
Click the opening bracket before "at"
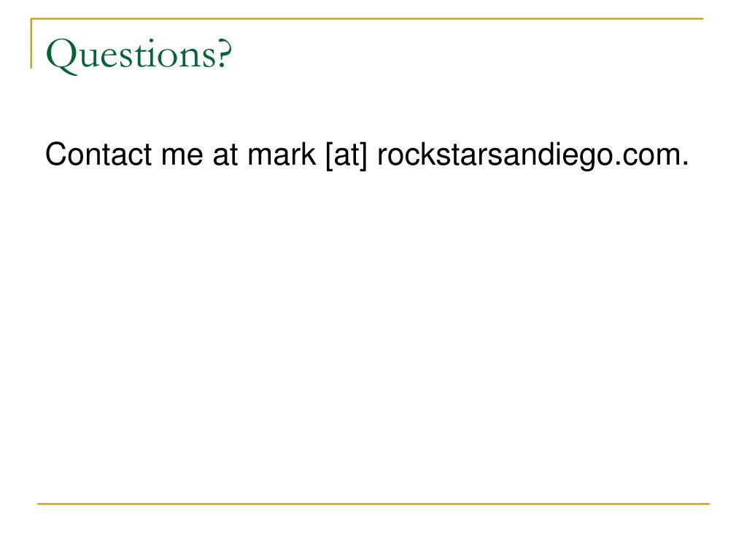329,155
